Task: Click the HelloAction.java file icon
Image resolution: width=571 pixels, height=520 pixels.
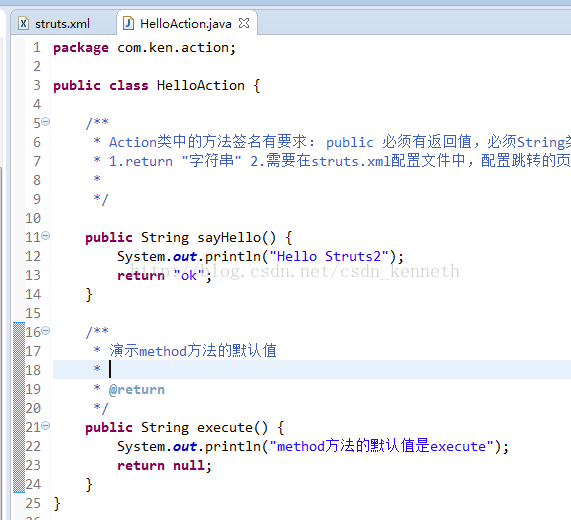Action: pos(128,24)
